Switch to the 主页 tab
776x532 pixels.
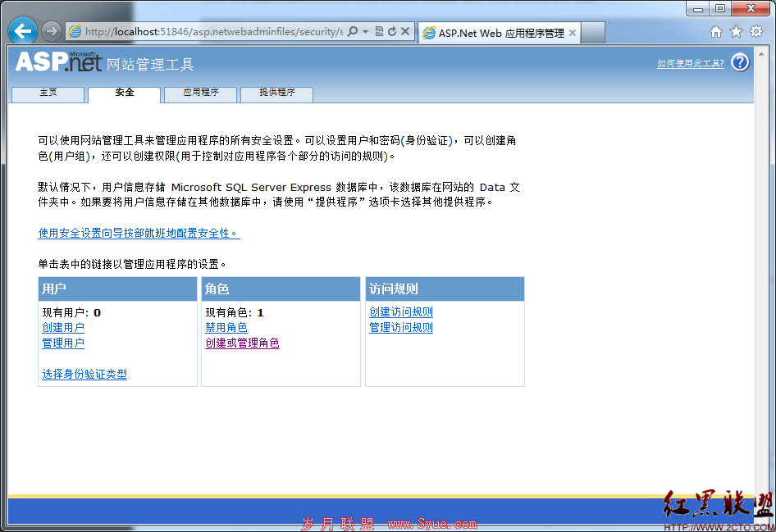click(x=48, y=94)
